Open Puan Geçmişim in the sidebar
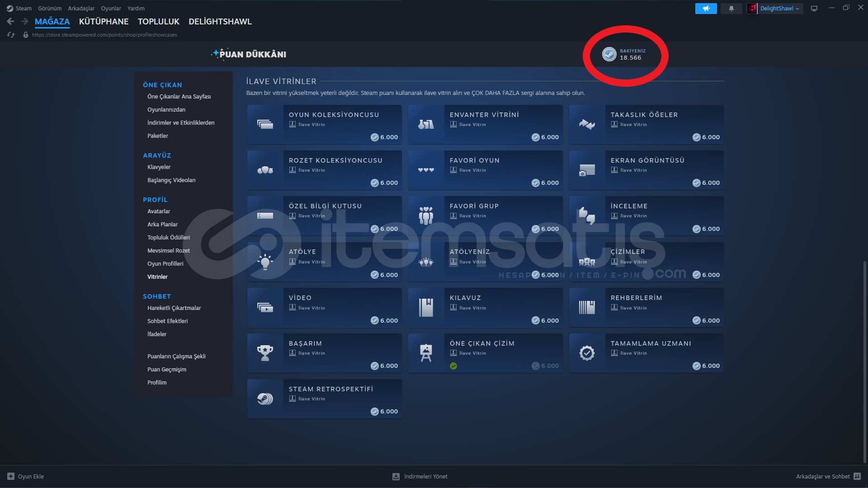The height and width of the screenshot is (488, 868). pyautogui.click(x=167, y=369)
